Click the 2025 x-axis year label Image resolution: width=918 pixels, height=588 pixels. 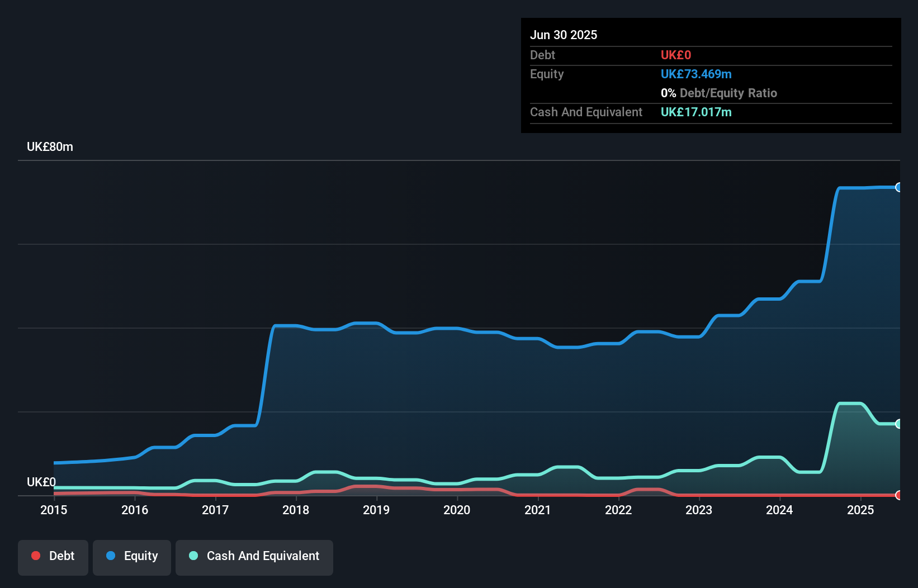(x=860, y=510)
